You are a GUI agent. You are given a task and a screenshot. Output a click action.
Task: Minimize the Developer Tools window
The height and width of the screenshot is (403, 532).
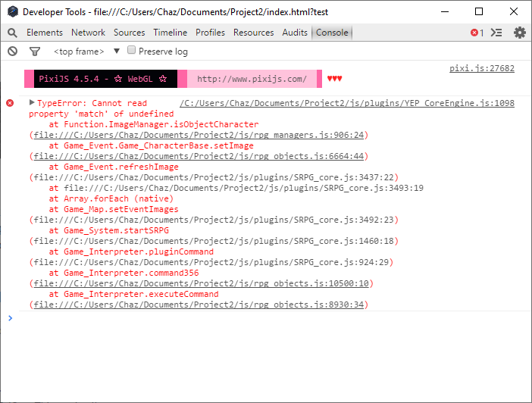445,12
